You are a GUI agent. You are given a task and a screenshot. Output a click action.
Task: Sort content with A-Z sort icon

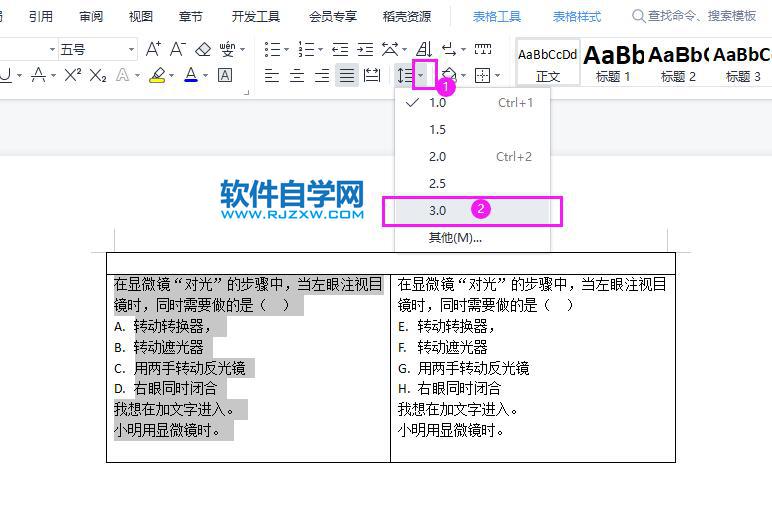pyautogui.click(x=424, y=49)
